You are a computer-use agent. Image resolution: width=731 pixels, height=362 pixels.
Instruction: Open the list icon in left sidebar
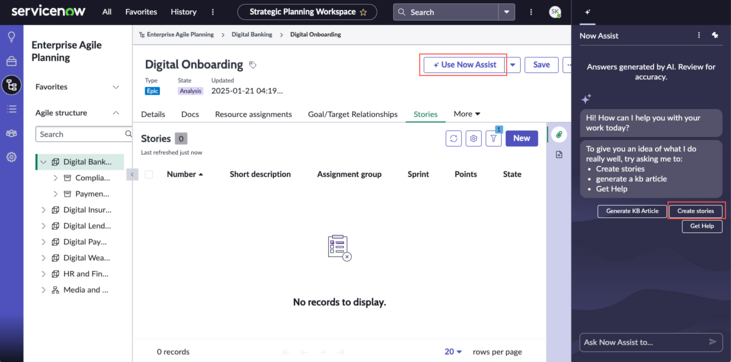tap(11, 109)
